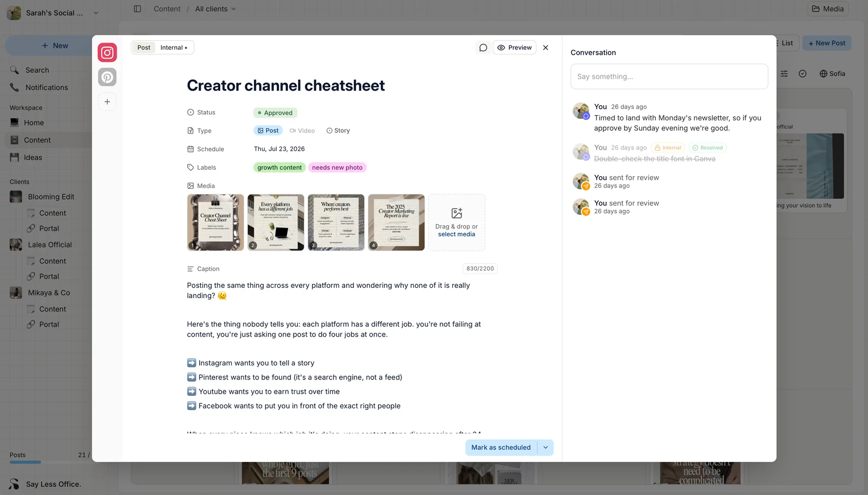Open the comments speech bubble icon
The width and height of the screenshot is (868, 495).
[483, 48]
